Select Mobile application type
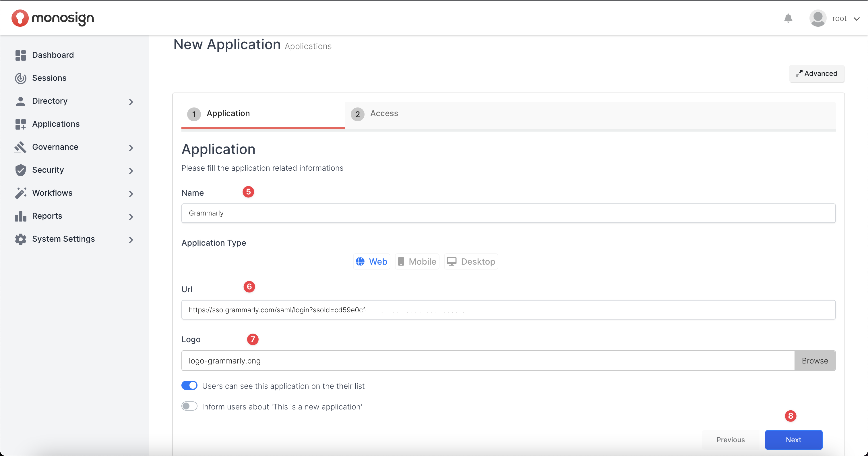The width and height of the screenshot is (868, 456). (x=417, y=262)
